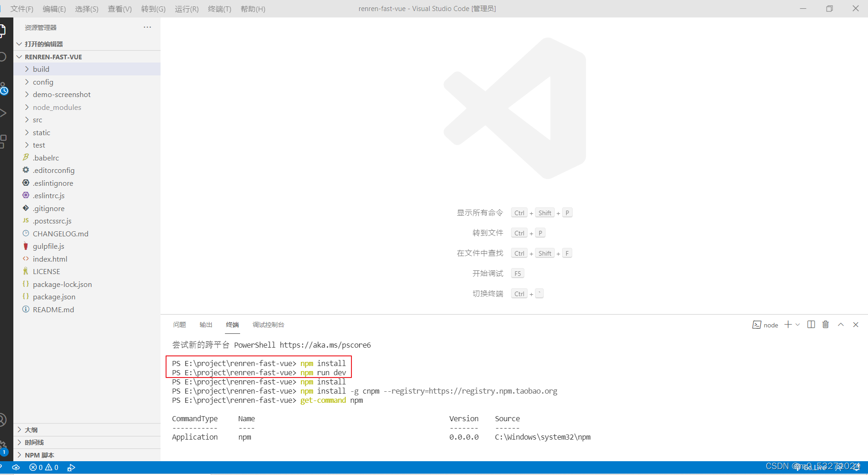Viewport: 868px width, 475px height.
Task: Open Run and Debug view in activity bar
Action: pos(3,113)
